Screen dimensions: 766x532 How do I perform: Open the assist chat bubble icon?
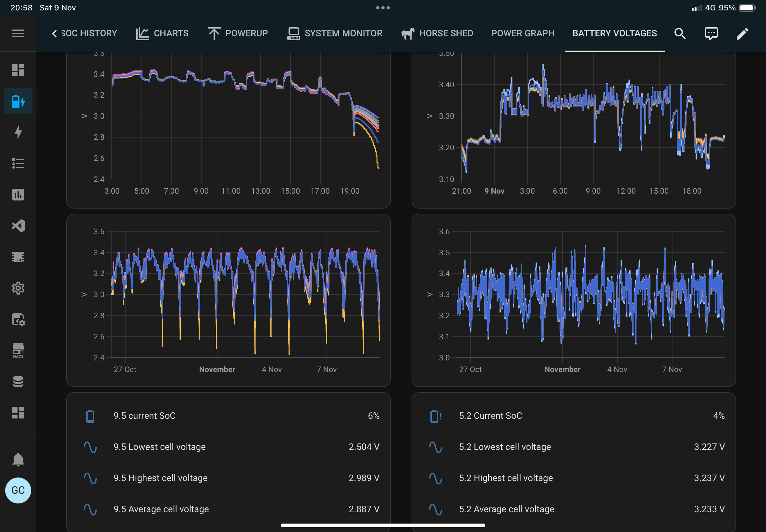pyautogui.click(x=711, y=33)
